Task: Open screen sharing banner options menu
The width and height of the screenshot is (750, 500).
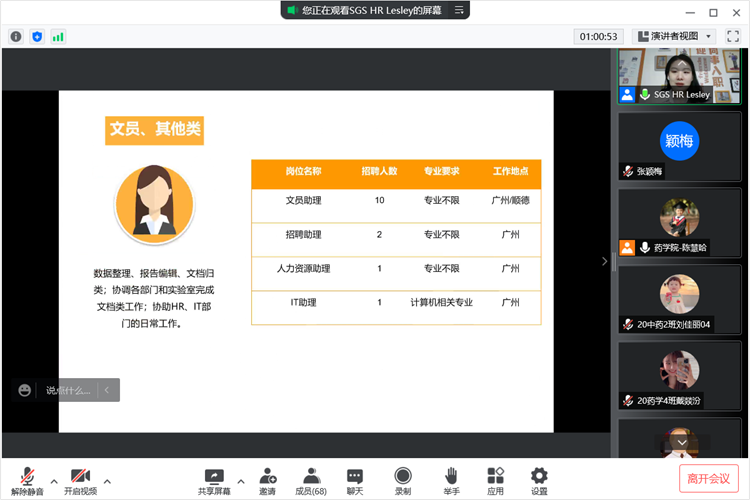Action: (x=459, y=10)
